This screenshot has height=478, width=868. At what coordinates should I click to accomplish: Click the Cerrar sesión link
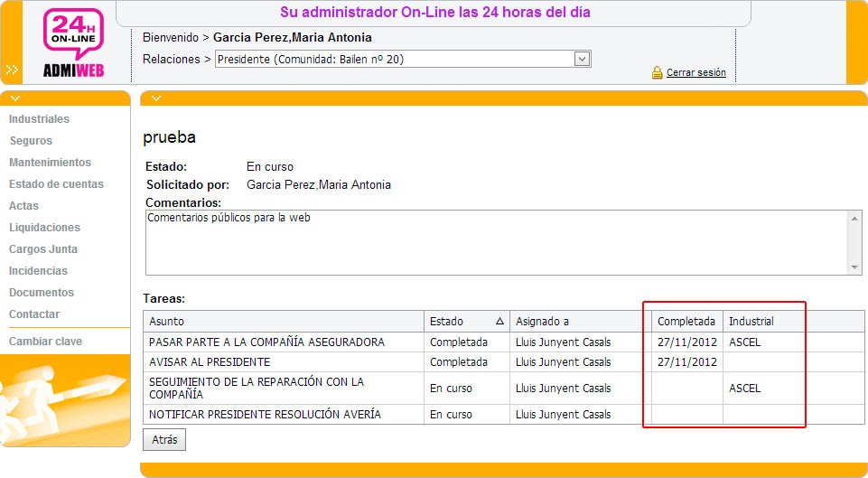[695, 72]
